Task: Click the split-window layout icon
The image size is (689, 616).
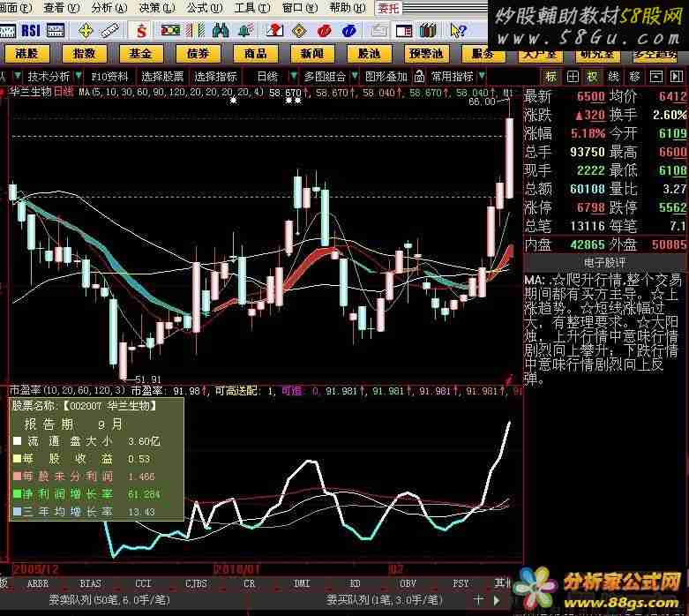Action: pyautogui.click(x=403, y=31)
